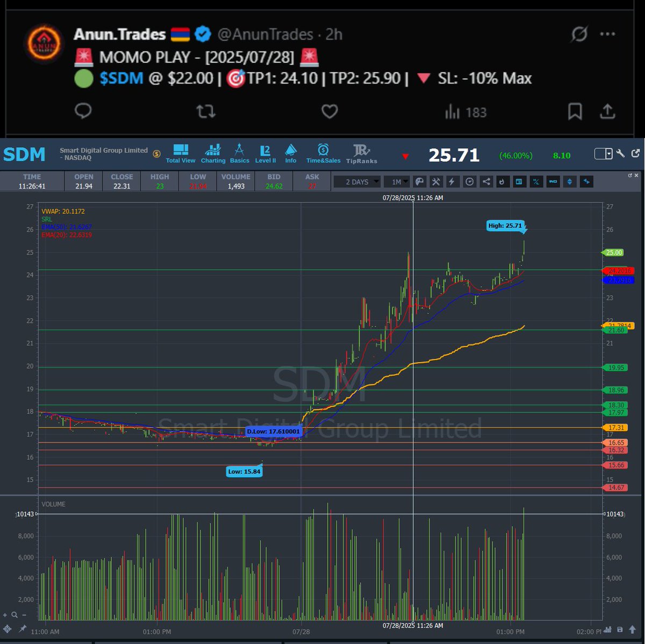The height and width of the screenshot is (644, 645).
Task: Toggle the IND indicators button
Action: [x=553, y=182]
